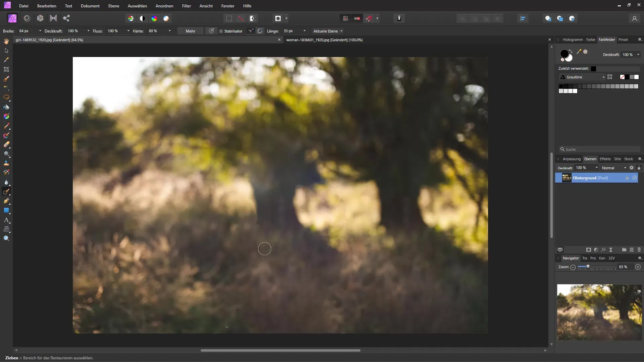Switch to Export Persona
Screen dimensions: 644x362
tap(66, 18)
